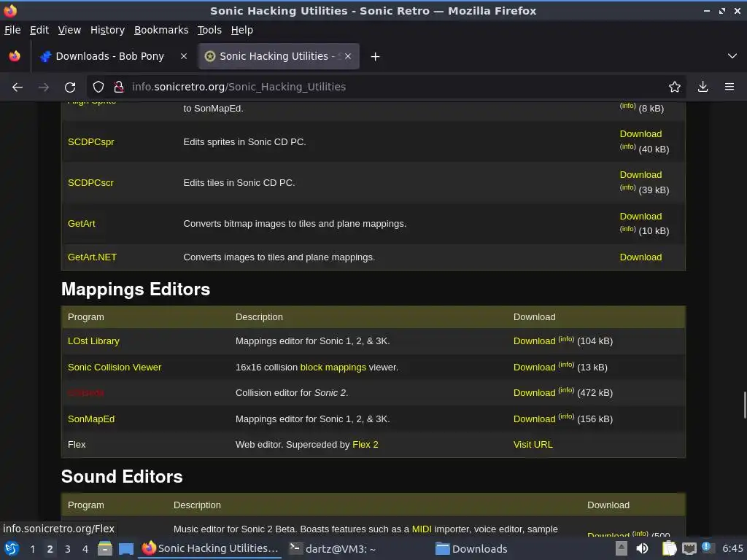
Task: Open the Help menu
Action: [242, 30]
